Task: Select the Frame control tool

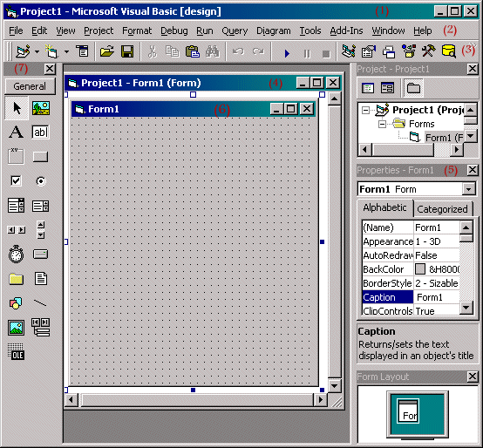Action: (16, 156)
